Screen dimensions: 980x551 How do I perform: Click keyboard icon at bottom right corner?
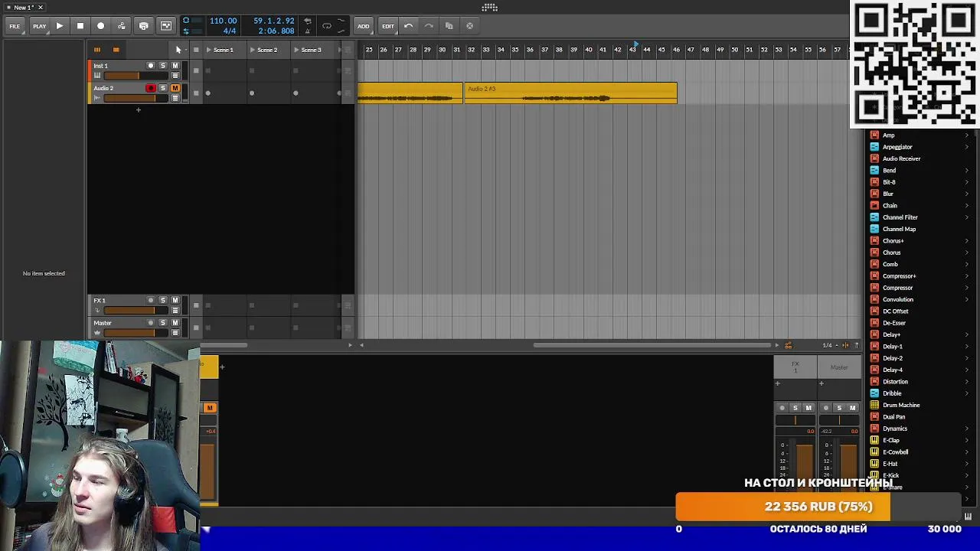[968, 517]
